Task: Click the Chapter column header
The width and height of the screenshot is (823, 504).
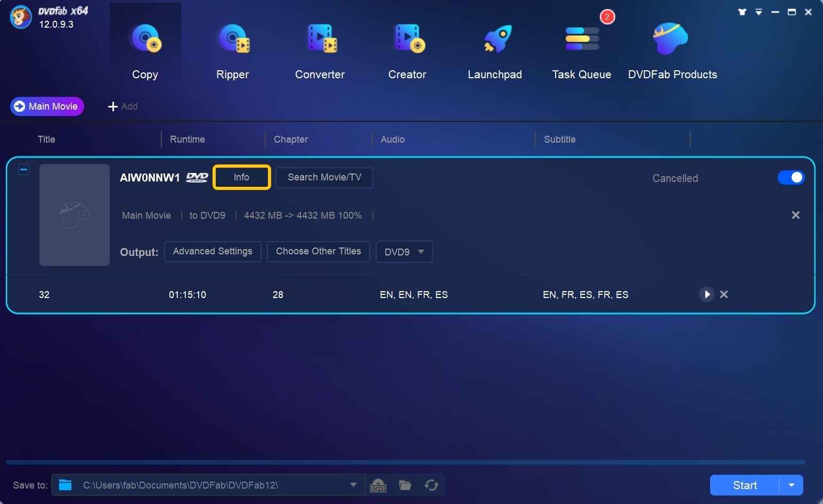Action: (291, 139)
